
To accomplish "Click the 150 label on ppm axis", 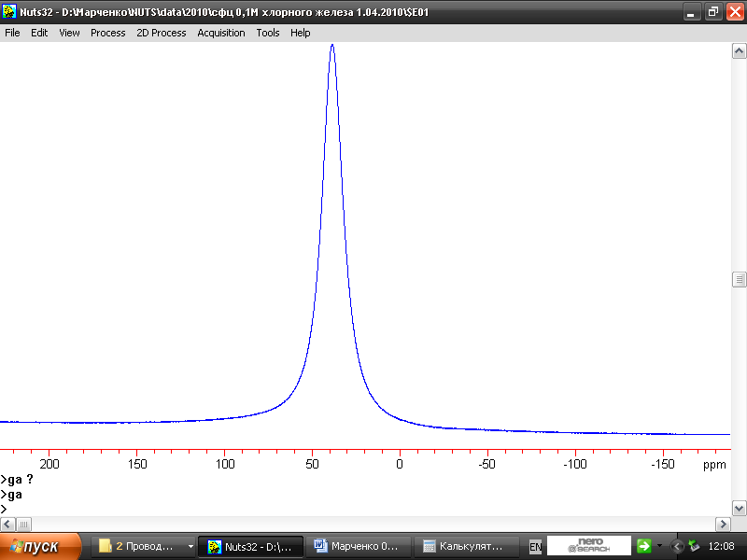I will (137, 464).
